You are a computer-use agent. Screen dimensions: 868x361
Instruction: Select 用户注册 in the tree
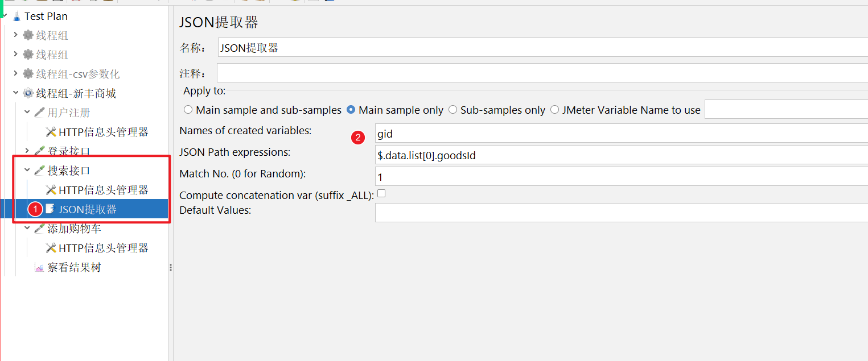pyautogui.click(x=69, y=113)
